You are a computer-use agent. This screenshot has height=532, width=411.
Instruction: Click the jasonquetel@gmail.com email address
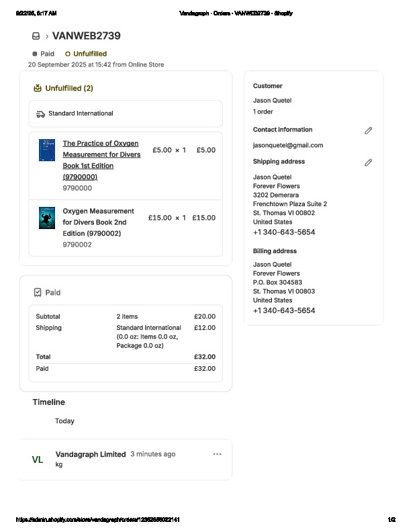point(287,145)
